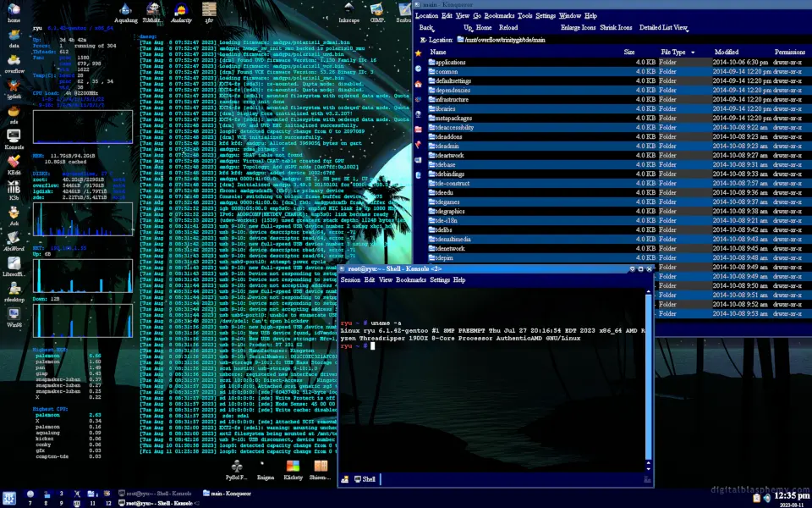Open Konqueror Location menu
Image resolution: width=812 pixels, height=508 pixels.
pyautogui.click(x=426, y=15)
